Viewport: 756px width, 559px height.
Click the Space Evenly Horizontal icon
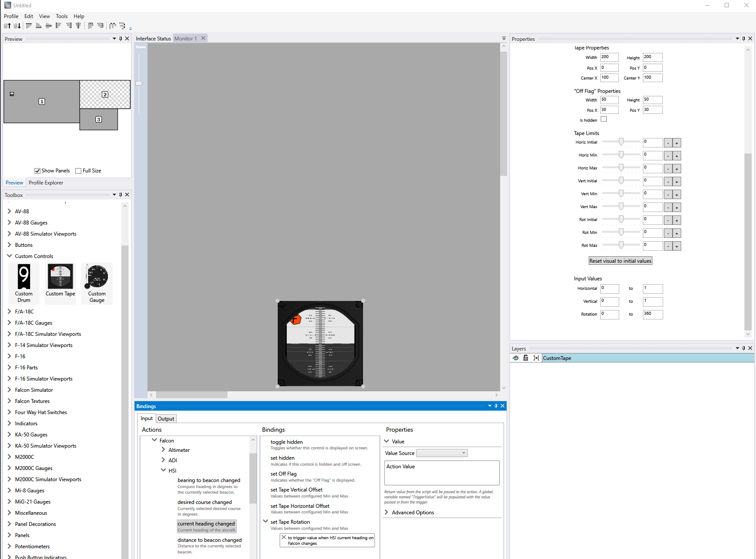112,26
